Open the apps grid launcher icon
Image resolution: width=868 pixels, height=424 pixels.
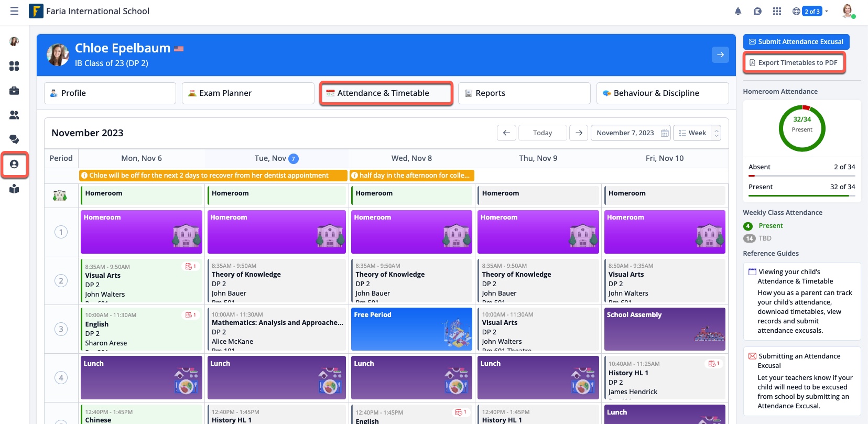pyautogui.click(x=777, y=11)
